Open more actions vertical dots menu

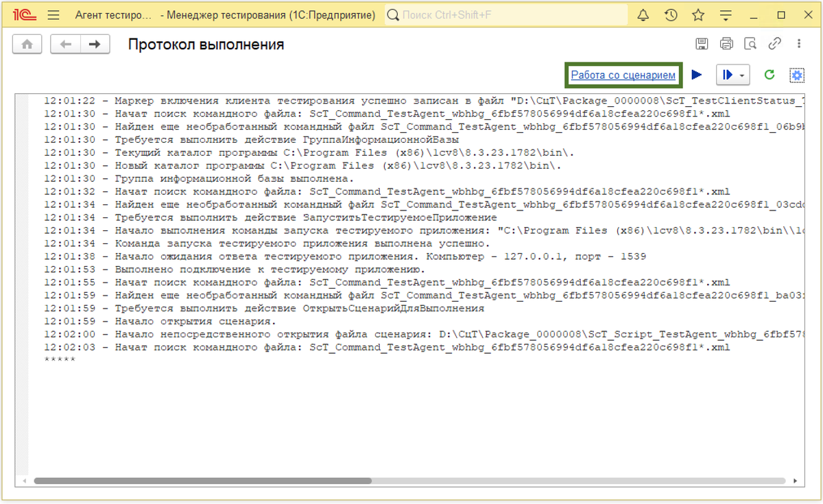[799, 44]
